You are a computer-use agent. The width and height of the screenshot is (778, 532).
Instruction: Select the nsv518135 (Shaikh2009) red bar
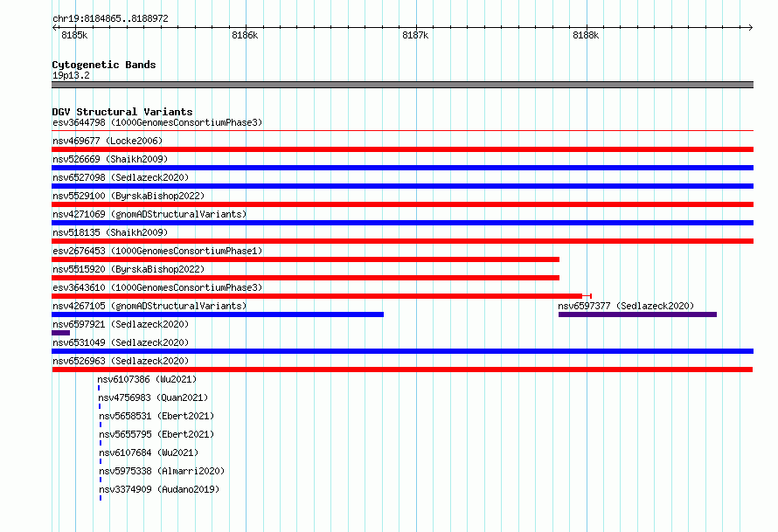click(x=402, y=241)
